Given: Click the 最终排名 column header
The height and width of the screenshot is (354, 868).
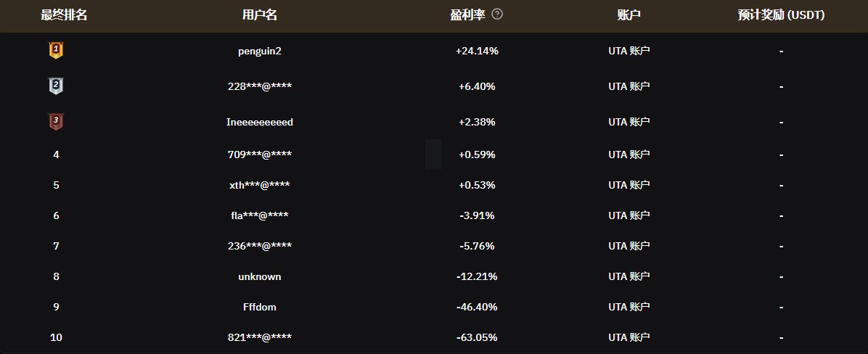Looking at the screenshot, I should point(64,15).
